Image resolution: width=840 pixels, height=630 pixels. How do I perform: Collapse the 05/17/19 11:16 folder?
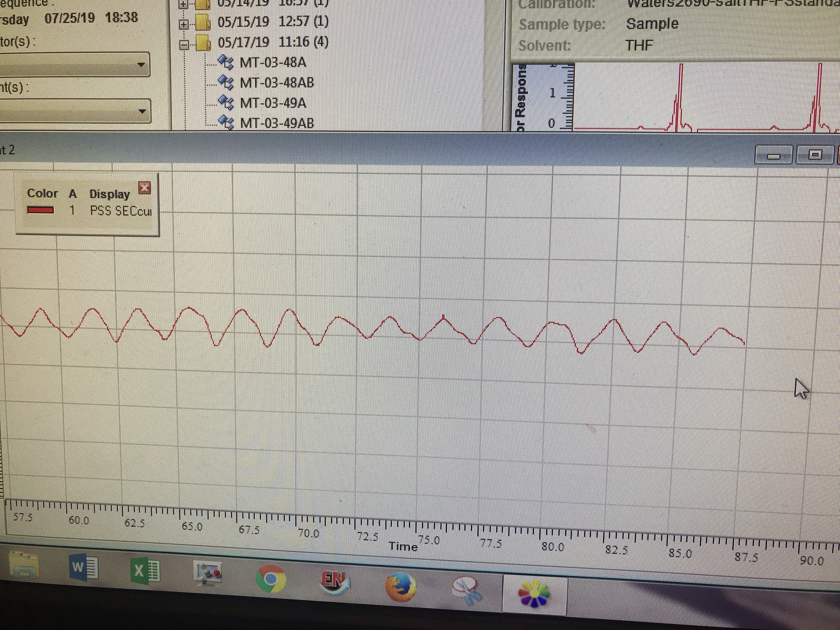pyautogui.click(x=184, y=46)
